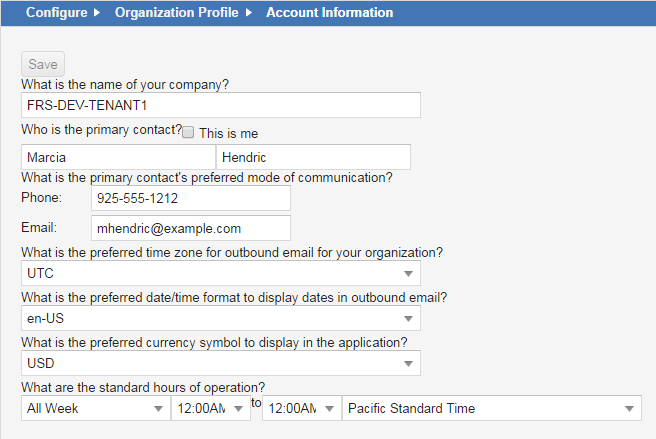
Task: Click the company name field FRS-DEV-TENANT1
Action: coord(221,105)
